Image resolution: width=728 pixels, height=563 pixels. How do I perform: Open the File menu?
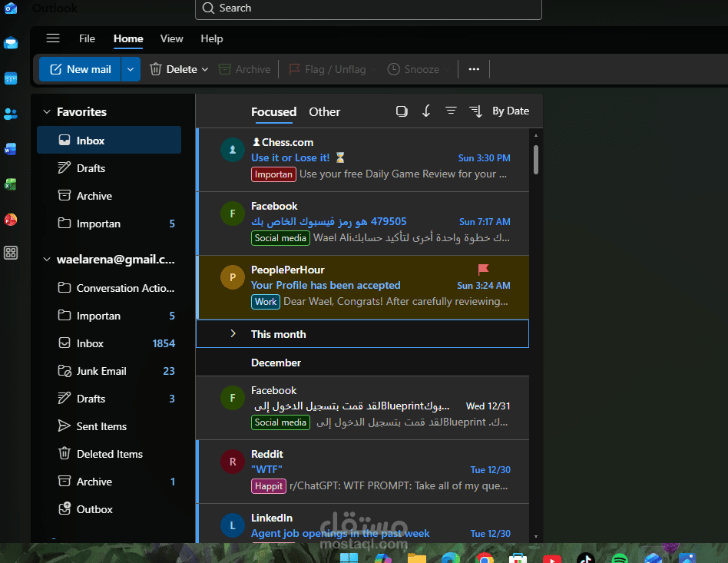(87, 38)
